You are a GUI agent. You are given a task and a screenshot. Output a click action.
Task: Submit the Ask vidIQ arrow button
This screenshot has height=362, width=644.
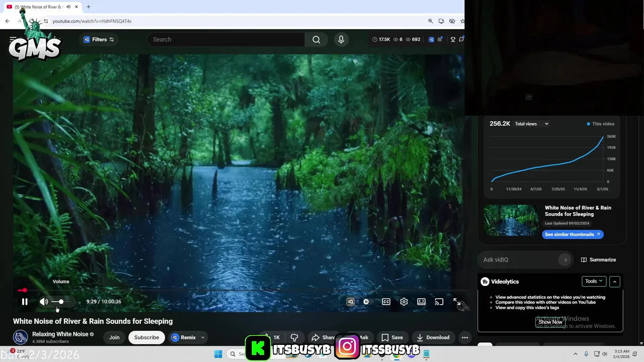[566, 259]
